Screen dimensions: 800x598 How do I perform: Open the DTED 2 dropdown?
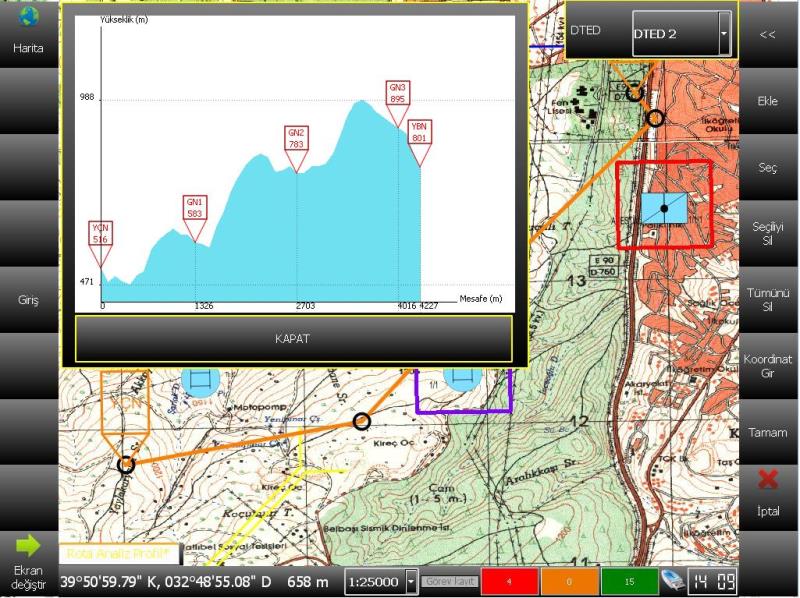[682, 34]
